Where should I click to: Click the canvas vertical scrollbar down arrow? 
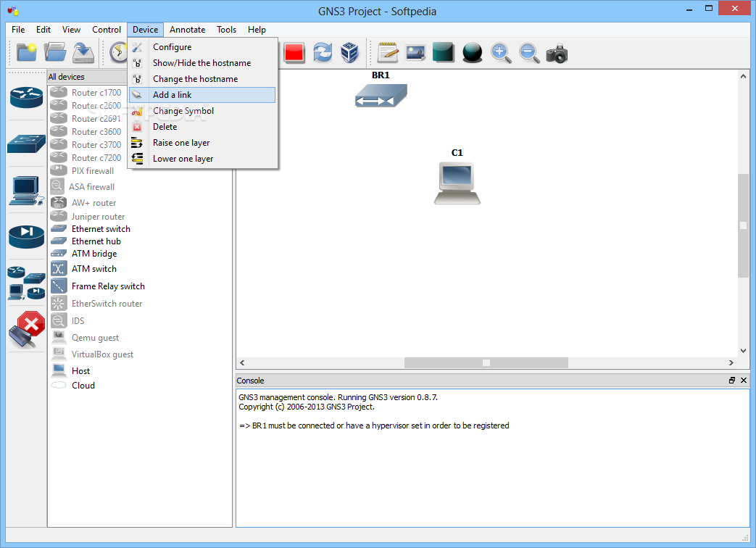click(x=743, y=350)
